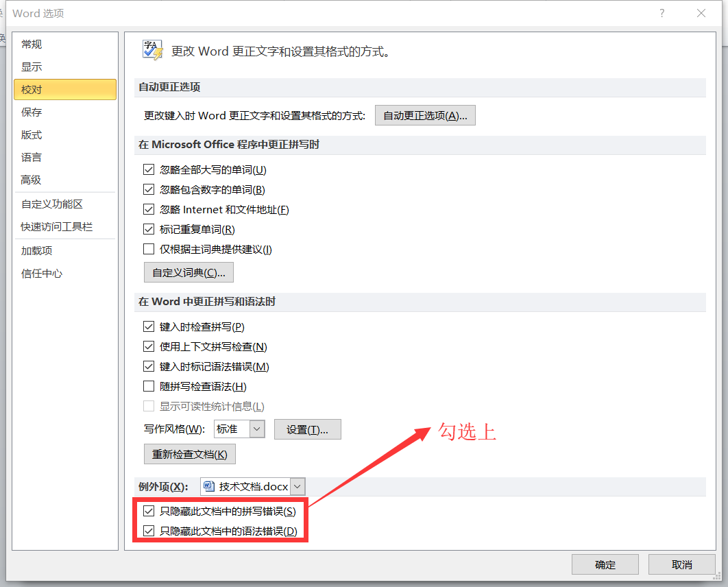Image resolution: width=728 pixels, height=587 pixels.
Task: Click the proofing AutoCorrect icon in header
Action: [x=153, y=50]
